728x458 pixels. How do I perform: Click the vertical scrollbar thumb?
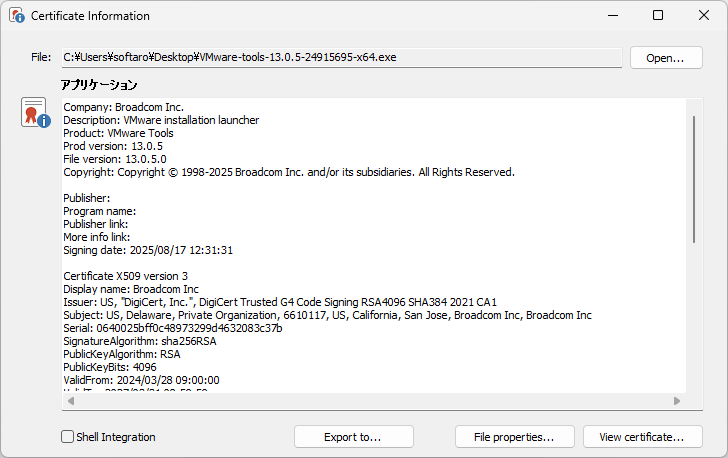[x=693, y=178]
